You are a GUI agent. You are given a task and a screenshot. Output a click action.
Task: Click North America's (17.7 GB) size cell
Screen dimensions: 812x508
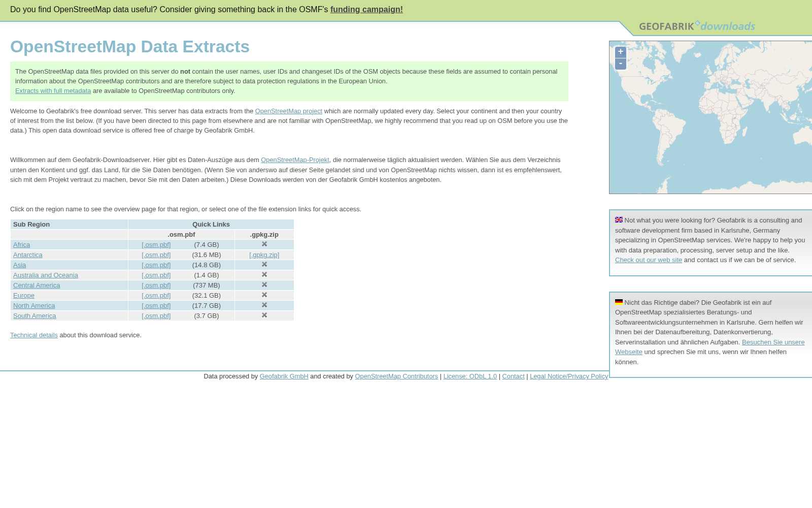pyautogui.click(x=207, y=306)
